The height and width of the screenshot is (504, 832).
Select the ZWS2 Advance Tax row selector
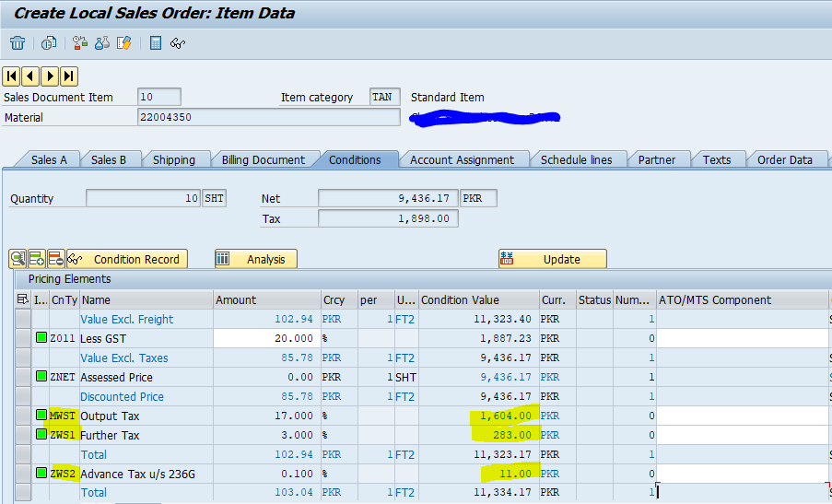[x=23, y=474]
